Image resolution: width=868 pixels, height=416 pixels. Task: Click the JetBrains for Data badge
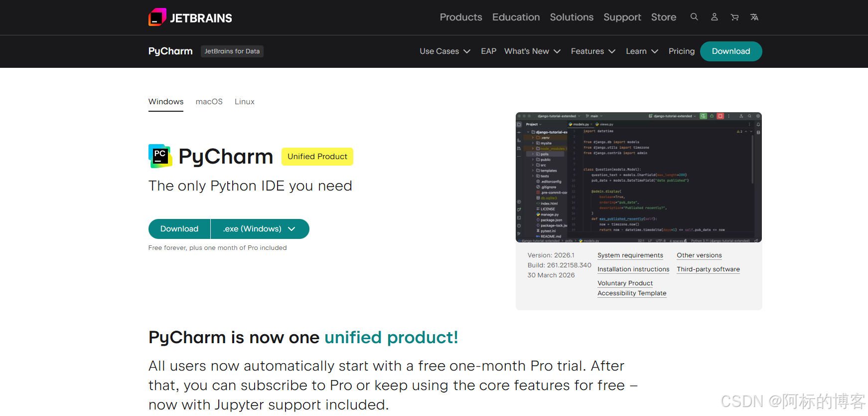[x=232, y=51]
